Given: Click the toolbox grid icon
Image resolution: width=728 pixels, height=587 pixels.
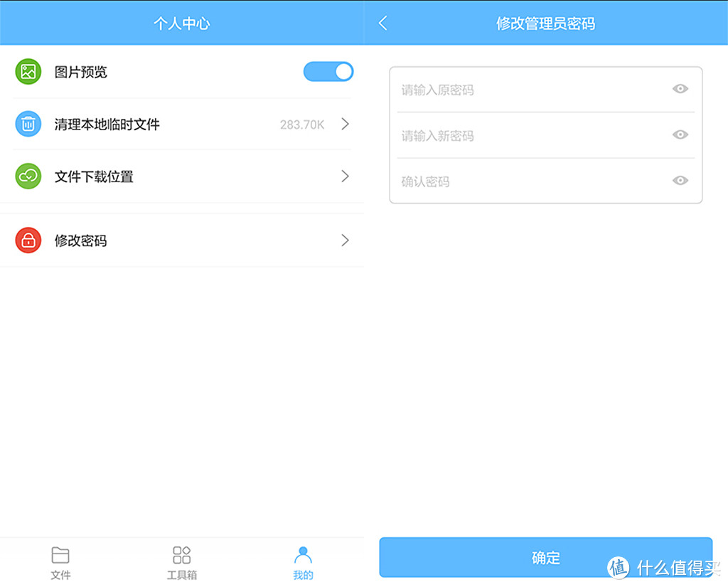Looking at the screenshot, I should (x=181, y=555).
